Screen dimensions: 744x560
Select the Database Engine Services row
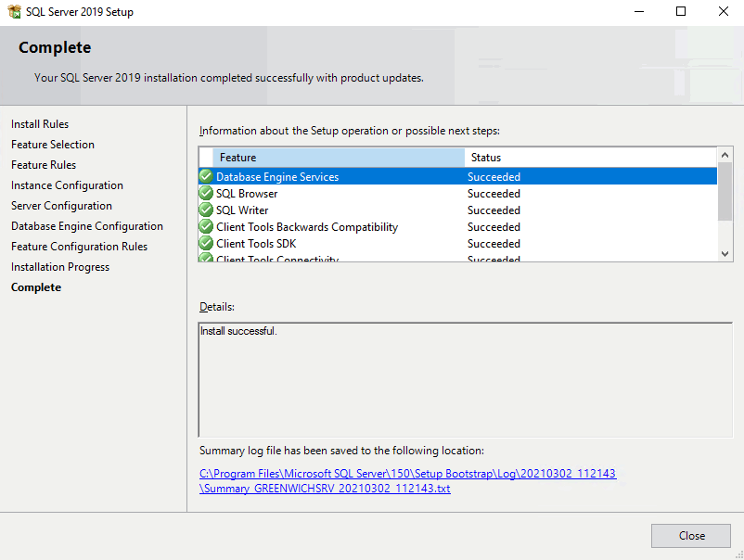pyautogui.click(x=458, y=176)
